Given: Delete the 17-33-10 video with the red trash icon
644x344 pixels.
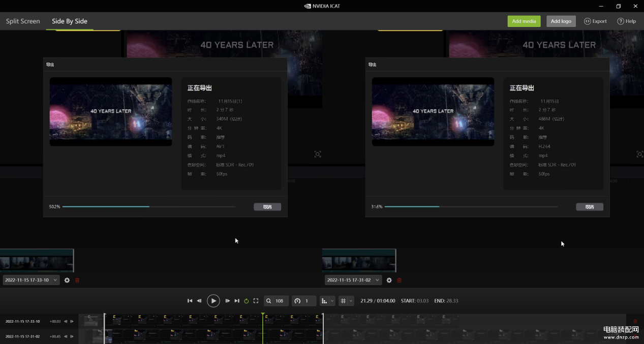Looking at the screenshot, I should tap(77, 280).
